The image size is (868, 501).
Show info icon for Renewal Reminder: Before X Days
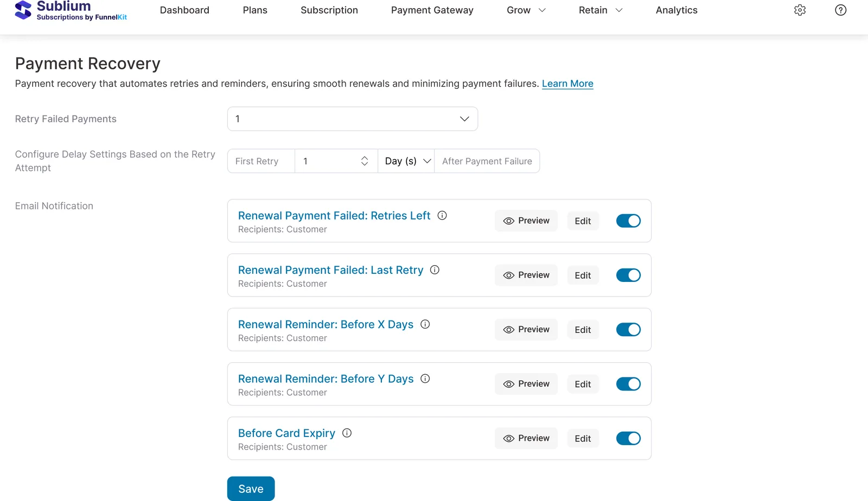[425, 324]
